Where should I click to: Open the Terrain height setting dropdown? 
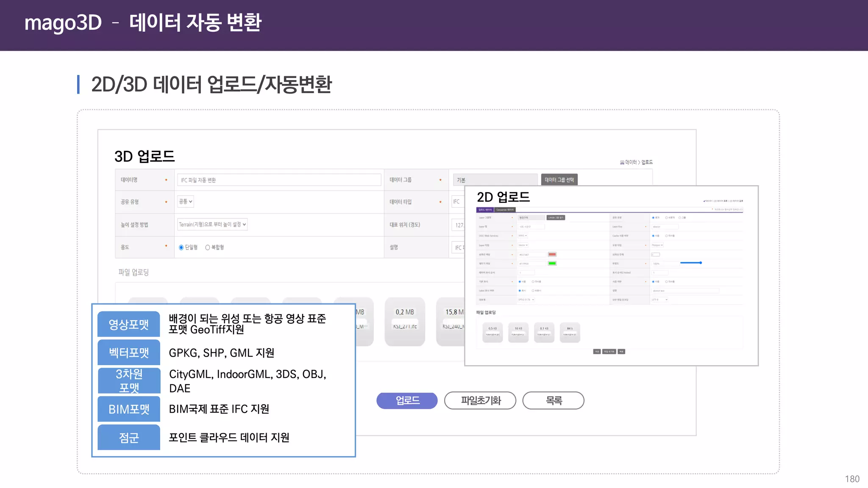(212, 225)
